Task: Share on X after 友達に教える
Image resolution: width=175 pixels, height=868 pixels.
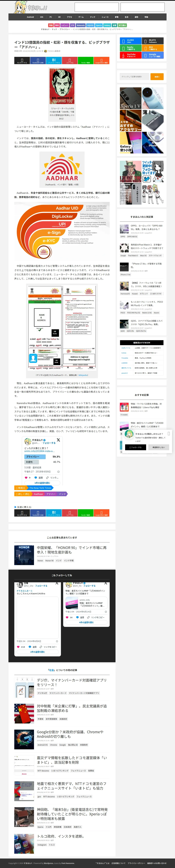Action: point(22,513)
